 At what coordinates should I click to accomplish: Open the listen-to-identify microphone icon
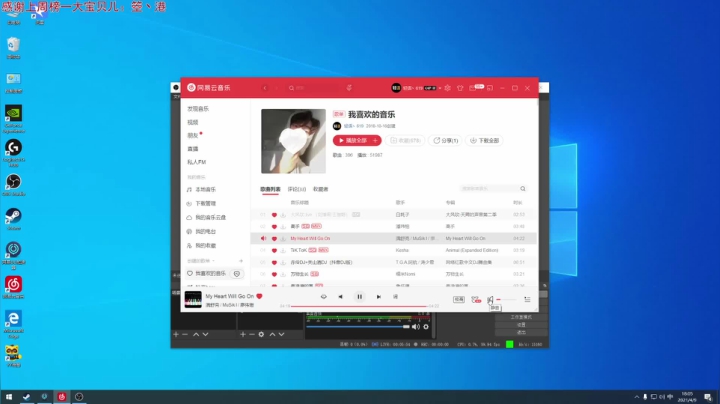[349, 88]
